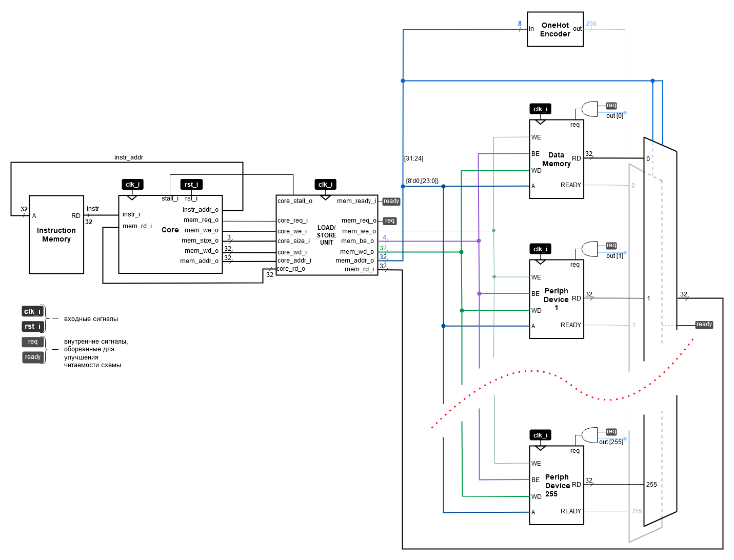Viewport: 734px width, 560px height.
Task: Select the clk_i tag above the Core block
Action: click(x=132, y=185)
